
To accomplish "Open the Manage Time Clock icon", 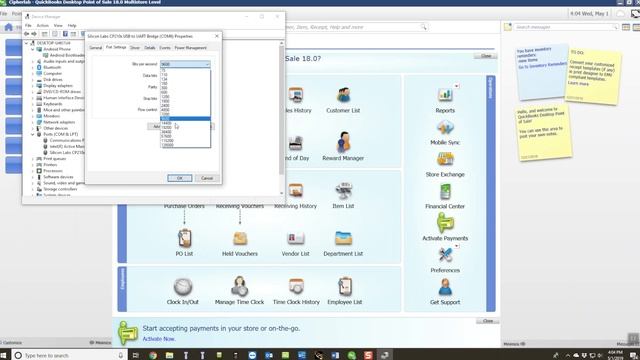I will coord(240,286).
